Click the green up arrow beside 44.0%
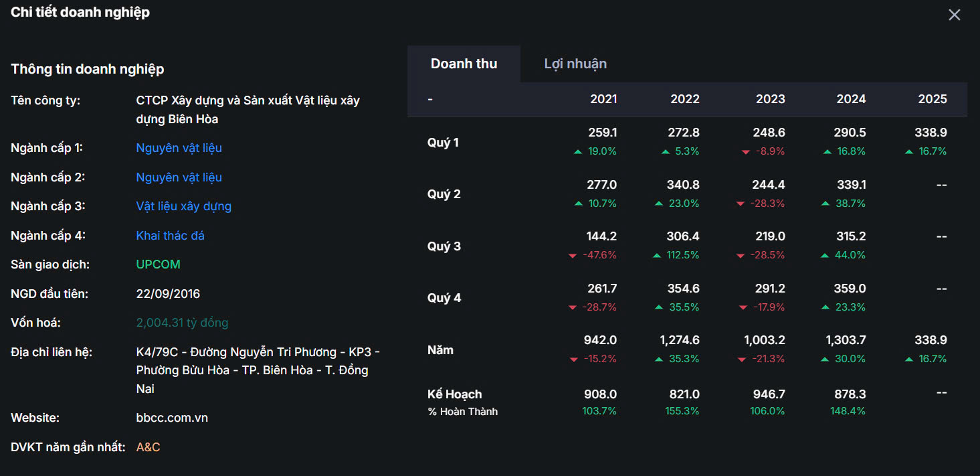This screenshot has height=476, width=980. coord(825,256)
